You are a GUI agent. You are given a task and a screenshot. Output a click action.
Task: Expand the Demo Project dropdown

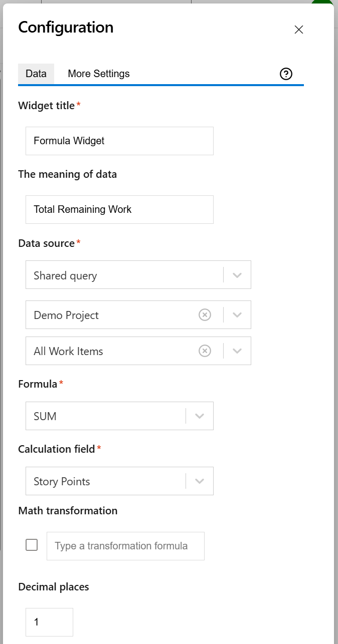point(237,314)
